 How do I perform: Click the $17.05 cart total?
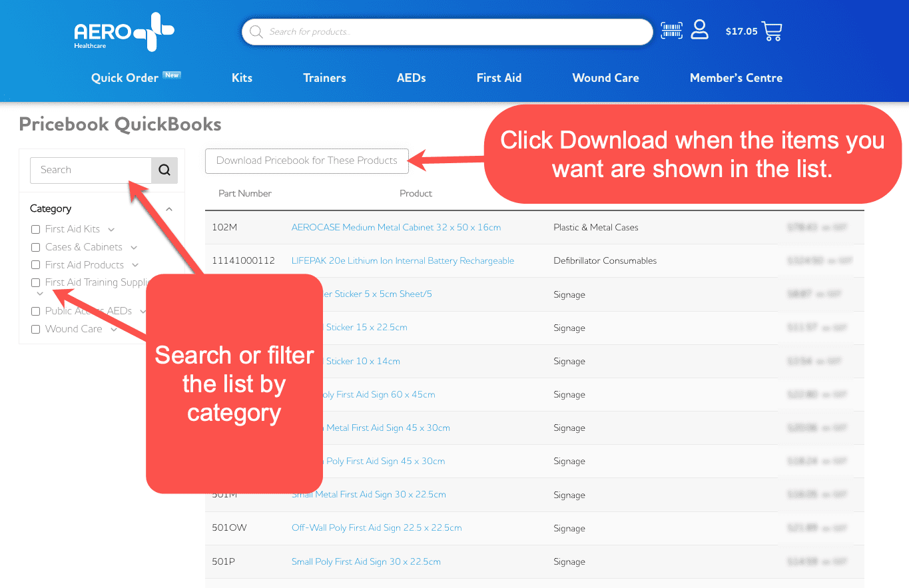pyautogui.click(x=741, y=31)
